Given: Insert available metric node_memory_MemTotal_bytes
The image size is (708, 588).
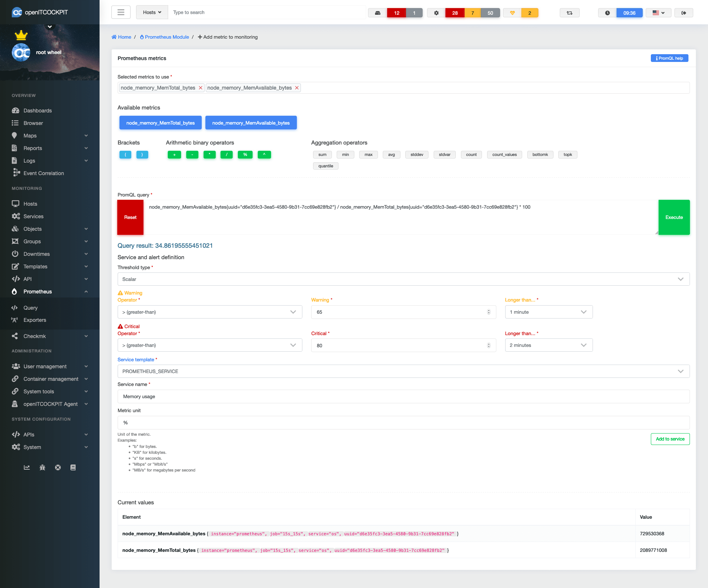Looking at the screenshot, I should coord(160,123).
